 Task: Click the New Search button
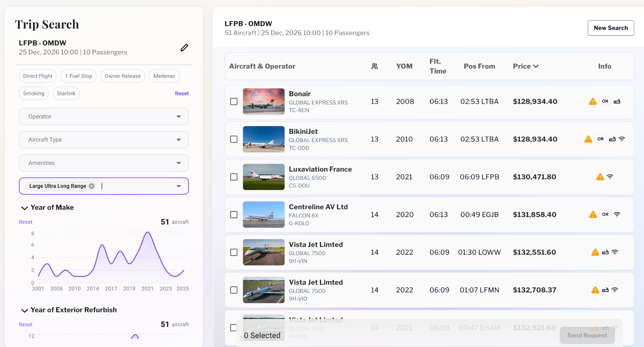pos(611,28)
